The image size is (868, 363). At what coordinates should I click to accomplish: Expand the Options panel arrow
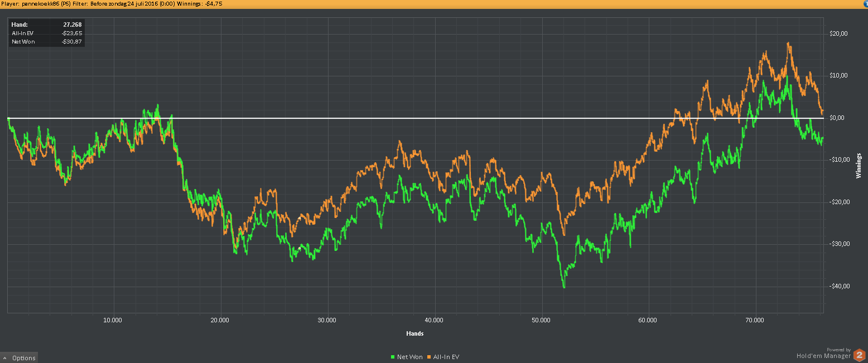coord(5,358)
